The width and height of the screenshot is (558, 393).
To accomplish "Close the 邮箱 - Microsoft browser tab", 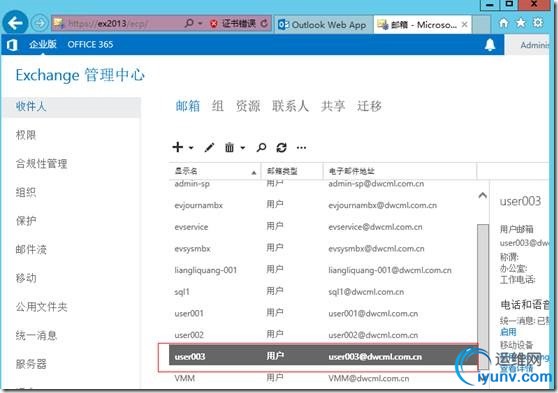I will coord(464,25).
